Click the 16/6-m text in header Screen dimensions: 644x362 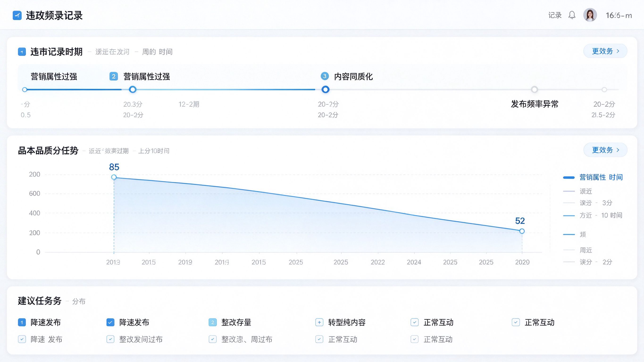619,16
